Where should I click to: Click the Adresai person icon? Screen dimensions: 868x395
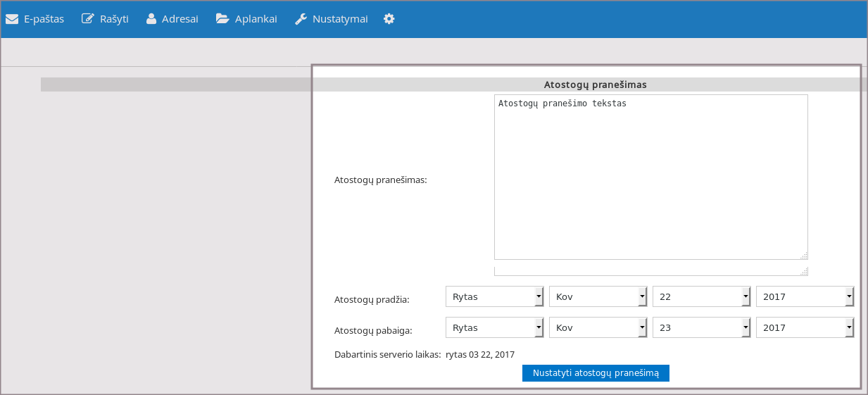click(151, 19)
